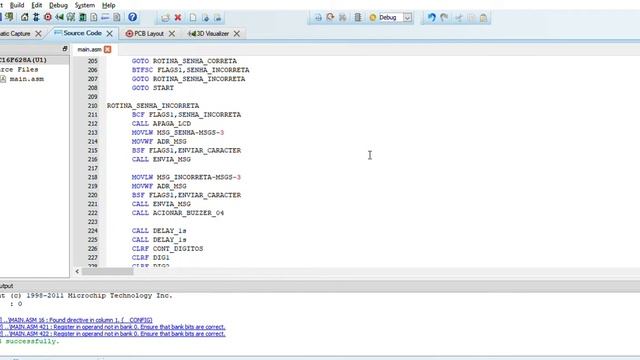Click the ROTINA_SENHA_INCORRETA label on line 210
This screenshot has width=640, height=360.
click(153, 106)
